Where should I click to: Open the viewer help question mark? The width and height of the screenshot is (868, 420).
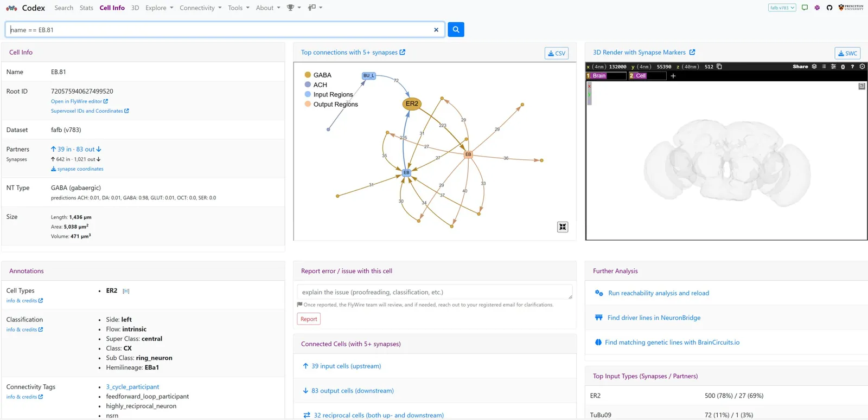click(852, 67)
